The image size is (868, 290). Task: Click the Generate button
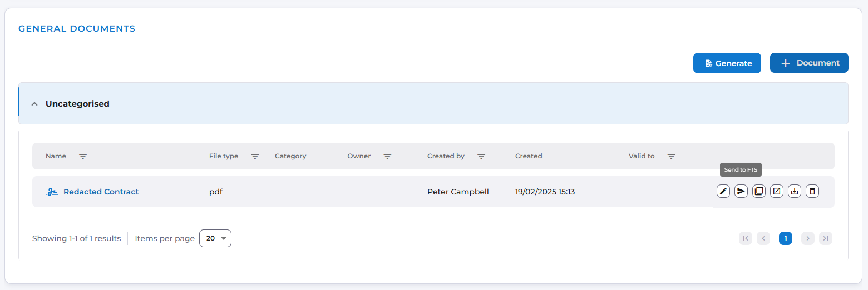tap(727, 63)
